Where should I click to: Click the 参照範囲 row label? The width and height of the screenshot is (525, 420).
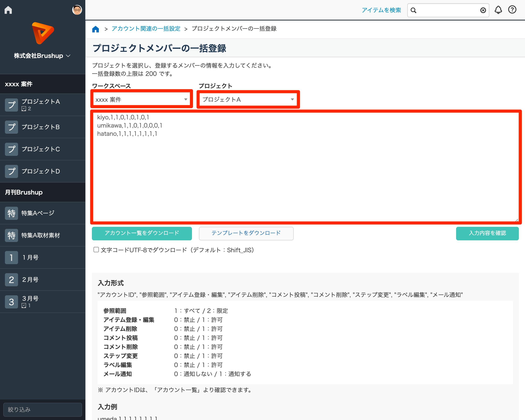(x=115, y=311)
